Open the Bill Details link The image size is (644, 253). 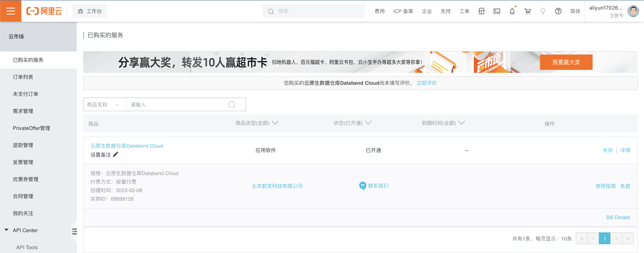point(618,217)
